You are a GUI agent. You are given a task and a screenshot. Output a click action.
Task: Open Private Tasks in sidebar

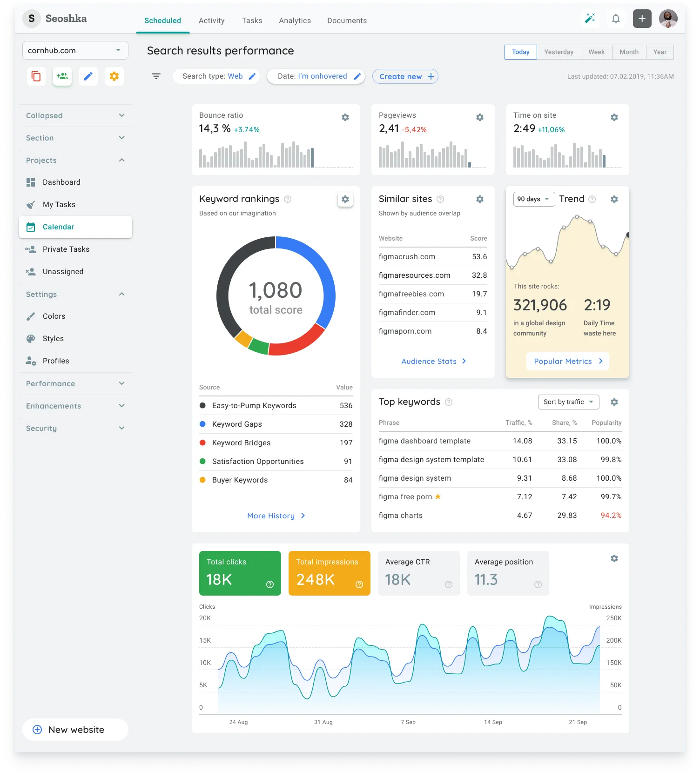point(66,249)
